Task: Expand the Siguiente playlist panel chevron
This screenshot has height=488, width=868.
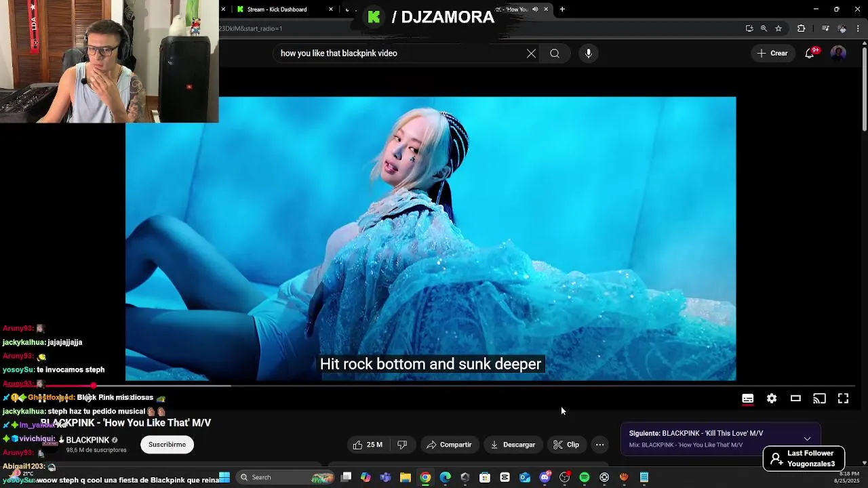Action: (x=807, y=439)
